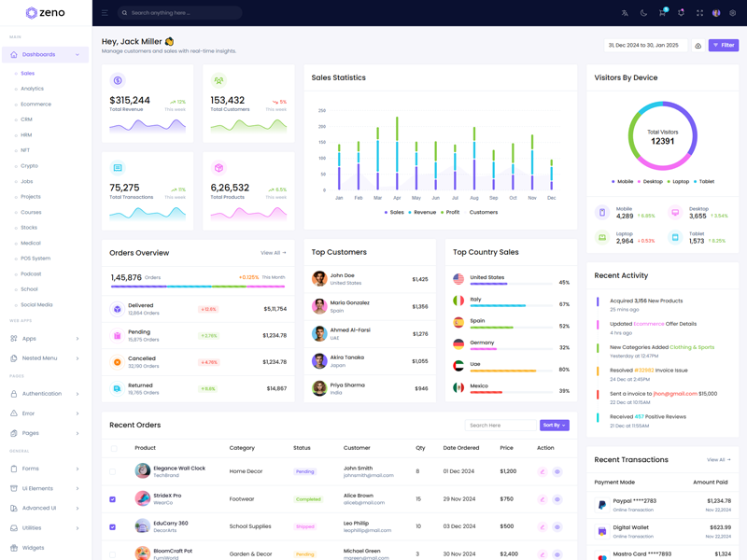
Task: Uncheck the StrideX Pro order checkbox
Action: [x=113, y=499]
